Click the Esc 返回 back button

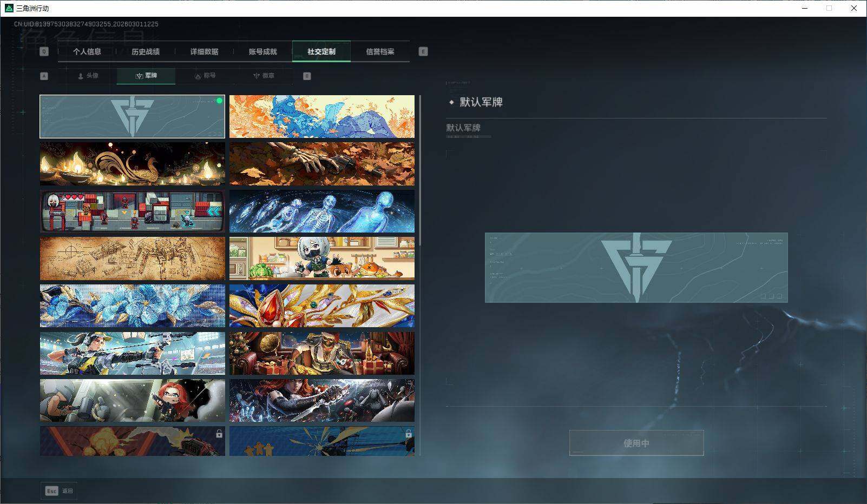click(59, 491)
